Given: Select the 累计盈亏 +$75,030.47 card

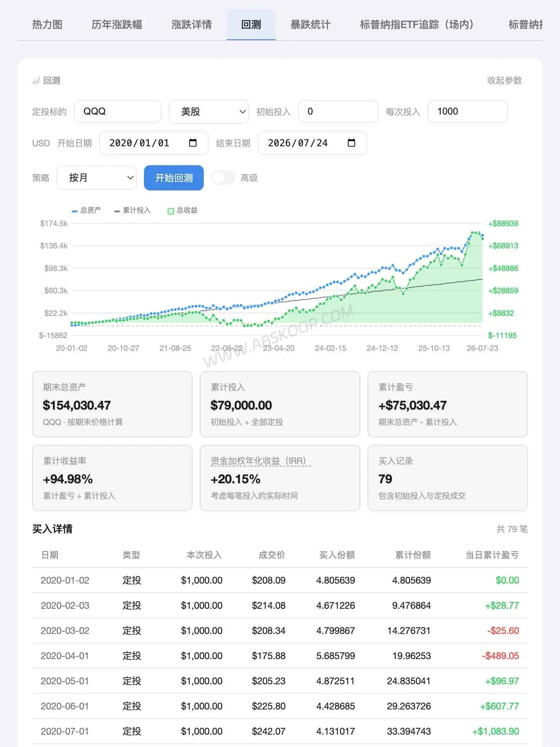Looking at the screenshot, I should click(448, 404).
